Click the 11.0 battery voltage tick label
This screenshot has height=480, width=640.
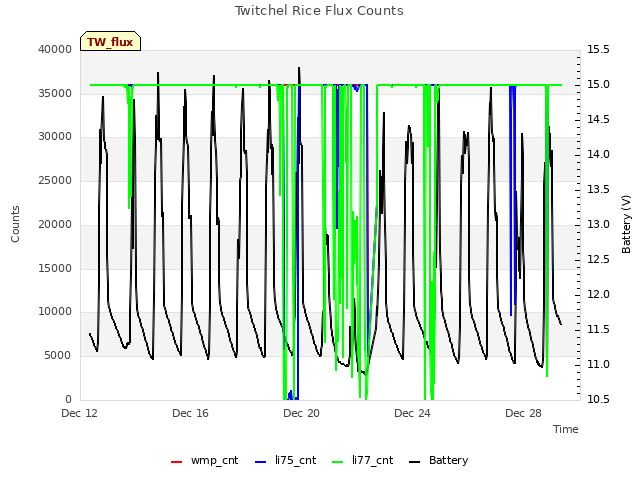pos(598,364)
